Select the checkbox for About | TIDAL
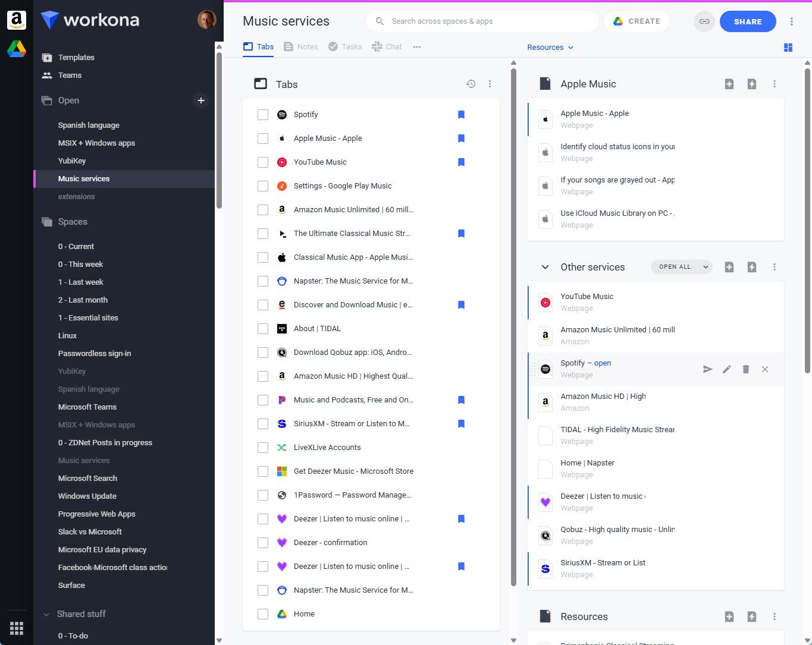The image size is (812, 645). pos(263,329)
